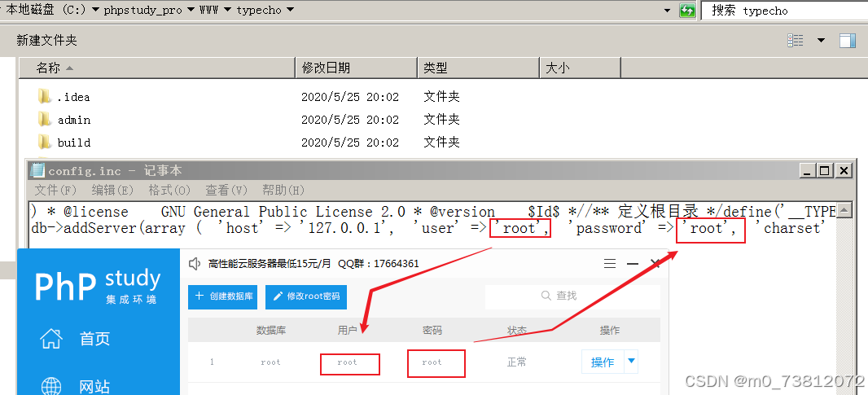868x395 pixels.
Task: Click the Notepad vertical scrollbar up arrow
Action: pos(844,210)
